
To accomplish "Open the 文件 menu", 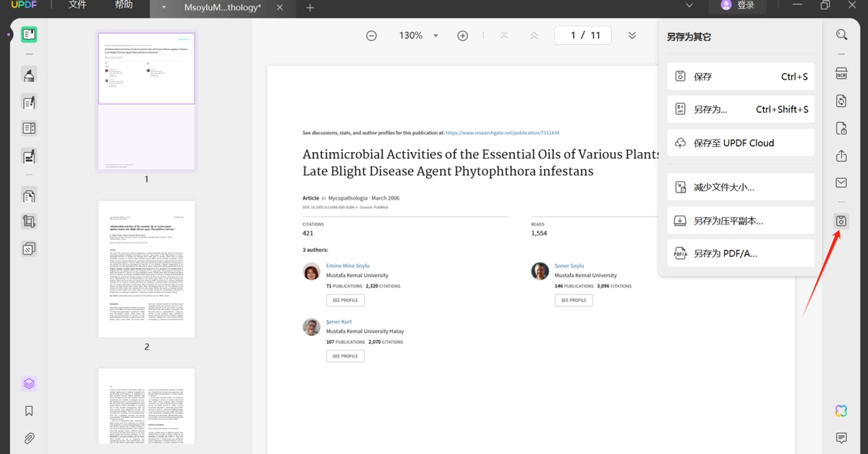I will click(x=77, y=5).
